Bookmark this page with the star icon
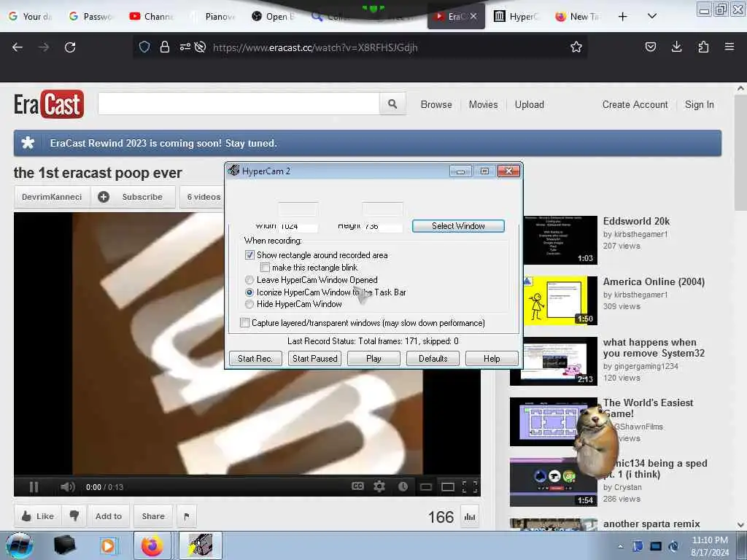Screen dimensions: 747x560 coord(576,47)
